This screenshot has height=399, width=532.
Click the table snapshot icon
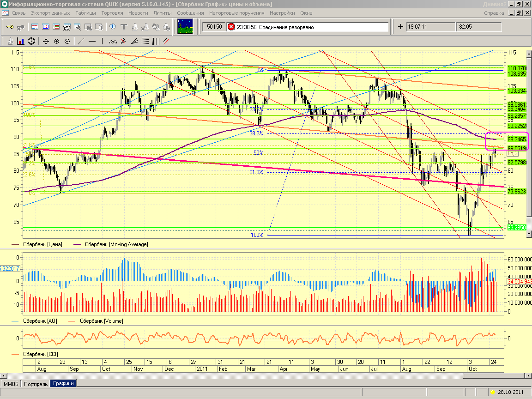point(67,27)
